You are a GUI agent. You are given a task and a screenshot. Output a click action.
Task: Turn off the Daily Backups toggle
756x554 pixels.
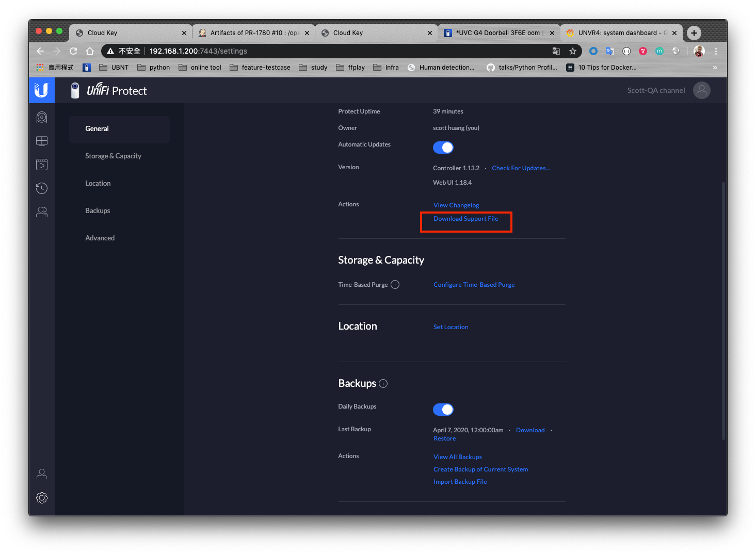click(443, 410)
